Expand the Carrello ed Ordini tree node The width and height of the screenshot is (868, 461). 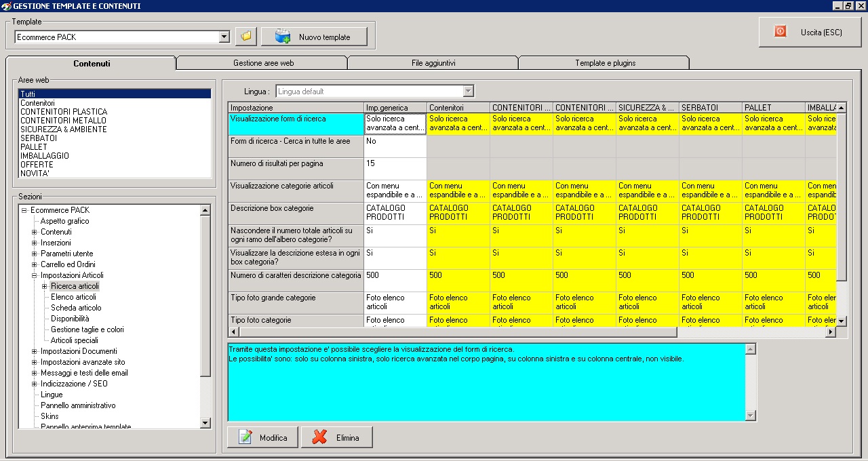(35, 264)
